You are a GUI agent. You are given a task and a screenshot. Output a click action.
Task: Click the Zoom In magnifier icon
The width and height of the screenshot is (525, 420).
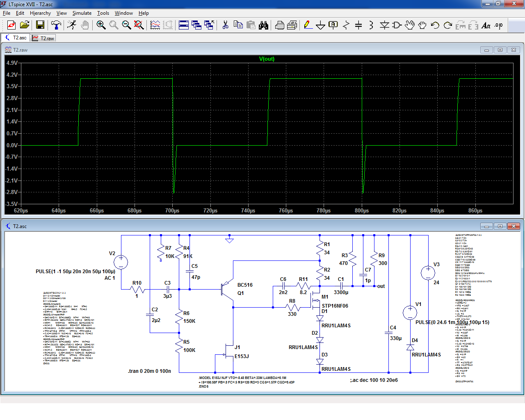coord(101,25)
